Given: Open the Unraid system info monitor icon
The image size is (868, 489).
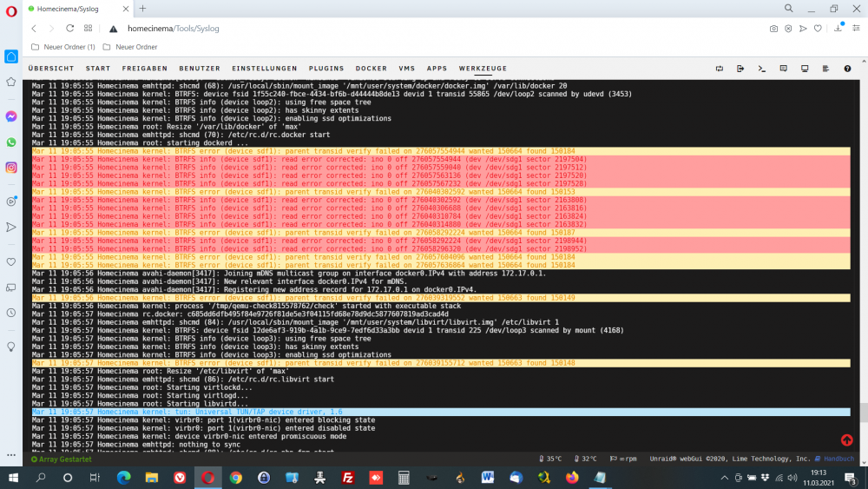Looking at the screenshot, I should click(805, 69).
